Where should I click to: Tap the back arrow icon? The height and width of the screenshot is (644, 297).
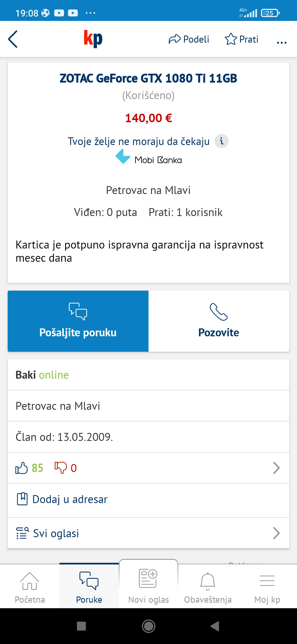click(13, 39)
